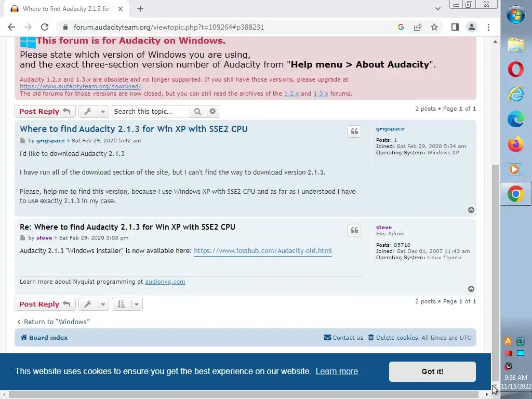Image resolution: width=532 pixels, height=399 pixels.
Task: Launch Internet Explorer from the taskbar
Action: [x=516, y=95]
